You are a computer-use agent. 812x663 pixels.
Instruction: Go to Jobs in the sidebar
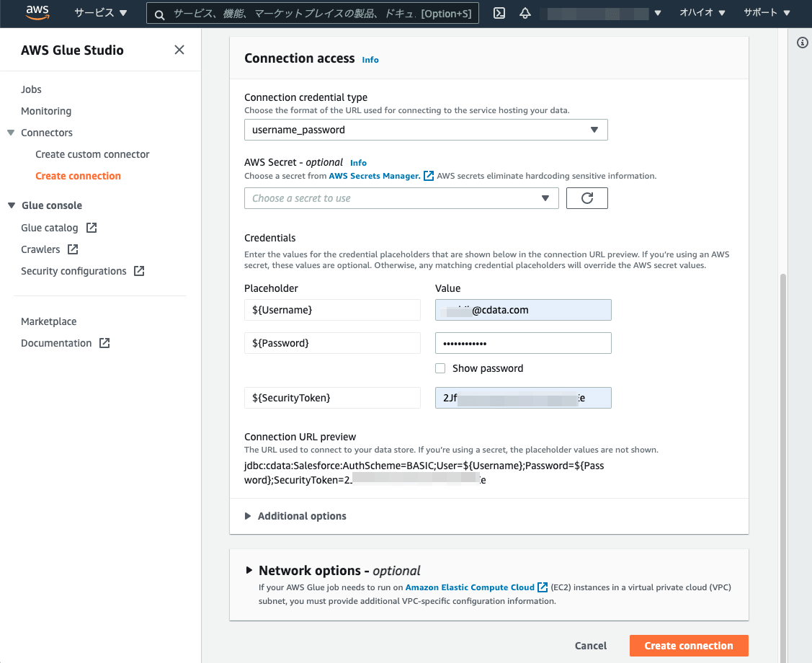pos(31,89)
